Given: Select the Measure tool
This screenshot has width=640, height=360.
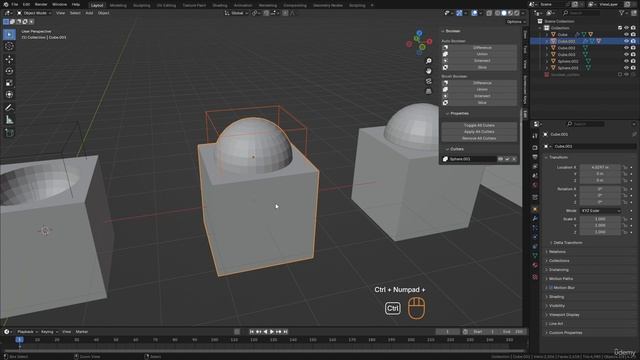Looking at the screenshot, I should 9,120.
